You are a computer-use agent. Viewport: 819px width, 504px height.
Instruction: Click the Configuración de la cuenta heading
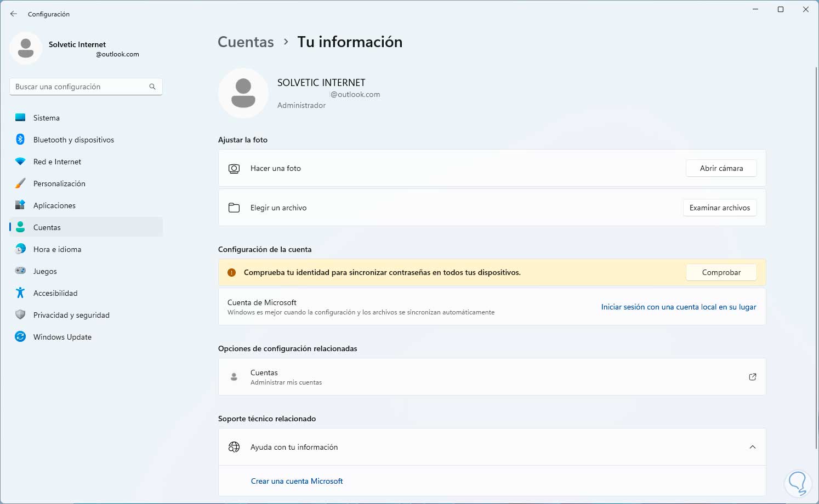(x=265, y=249)
